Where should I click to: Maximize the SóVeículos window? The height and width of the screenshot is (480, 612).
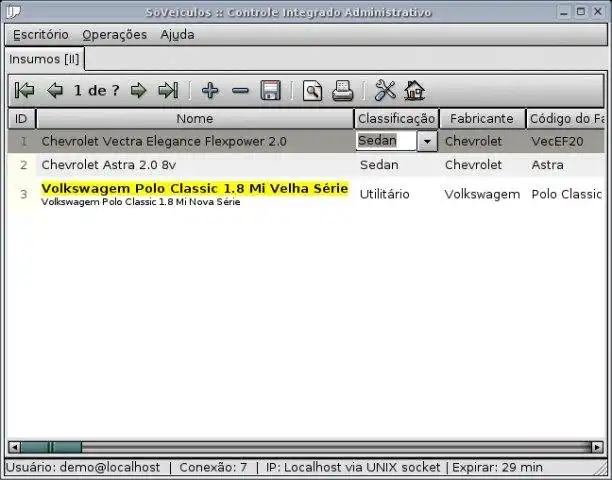[x=581, y=12]
